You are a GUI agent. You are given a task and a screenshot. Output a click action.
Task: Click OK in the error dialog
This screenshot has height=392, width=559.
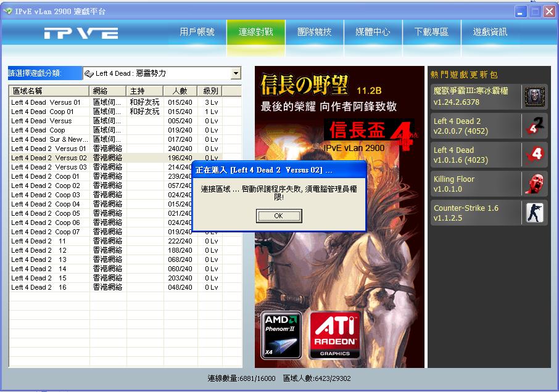coord(279,216)
